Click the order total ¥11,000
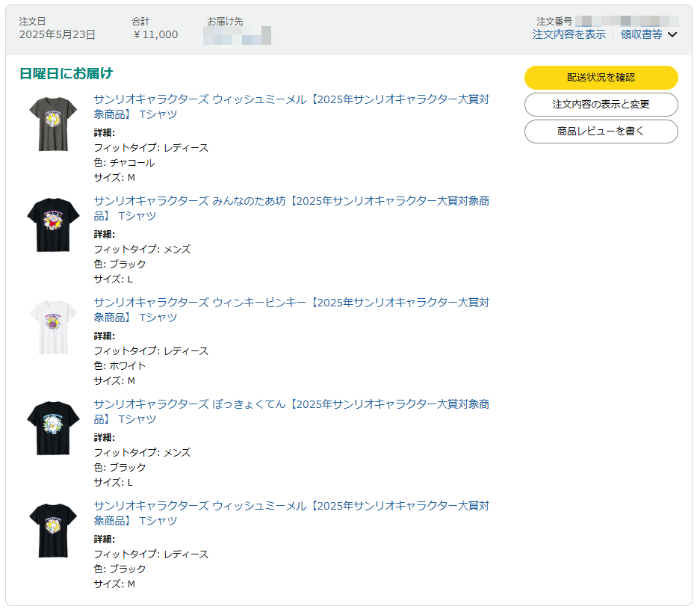This screenshot has height=612, width=700. 155,34
